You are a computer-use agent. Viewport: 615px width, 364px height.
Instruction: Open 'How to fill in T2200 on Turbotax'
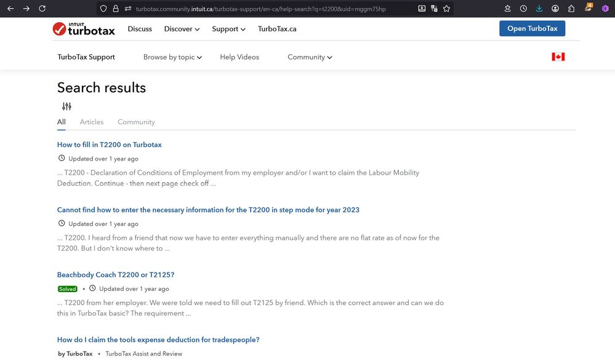[110, 145]
